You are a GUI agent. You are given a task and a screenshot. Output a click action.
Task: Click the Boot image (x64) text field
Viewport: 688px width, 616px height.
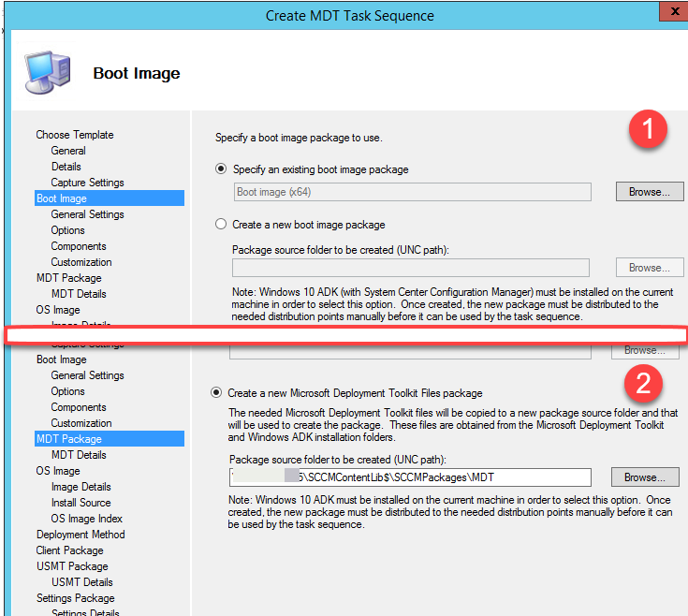point(413,192)
